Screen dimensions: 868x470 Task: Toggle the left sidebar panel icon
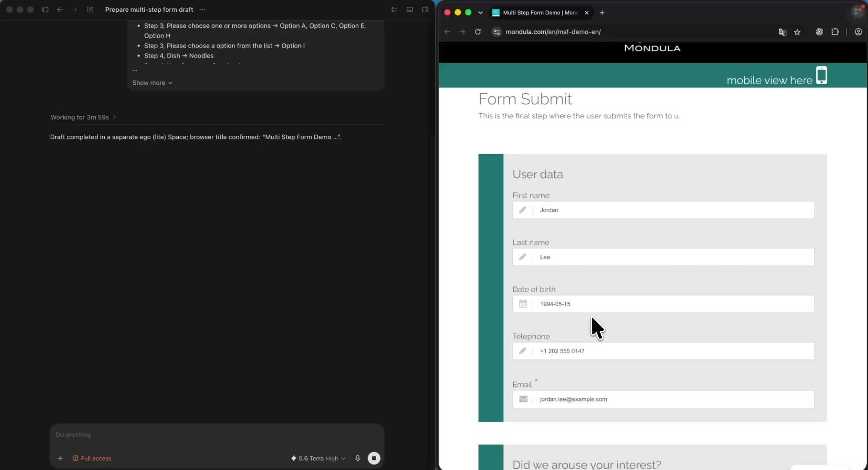click(x=45, y=10)
